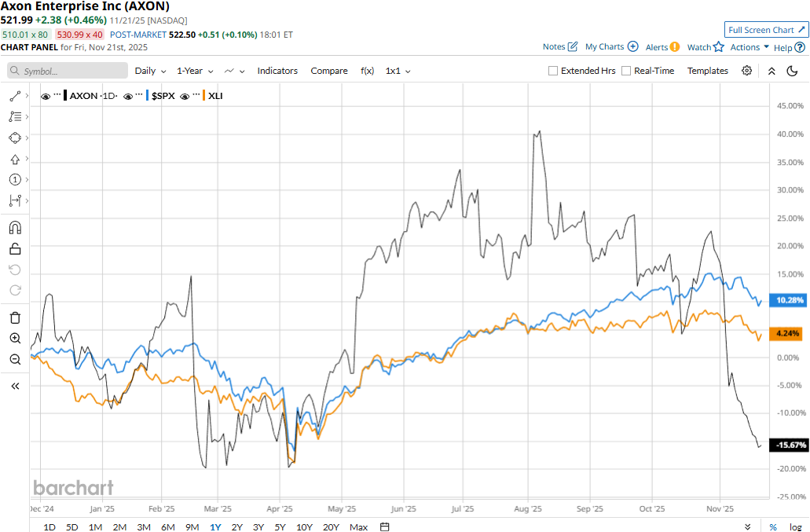
Task: Collapse the toolbar with double chevron
Action: [x=772, y=72]
